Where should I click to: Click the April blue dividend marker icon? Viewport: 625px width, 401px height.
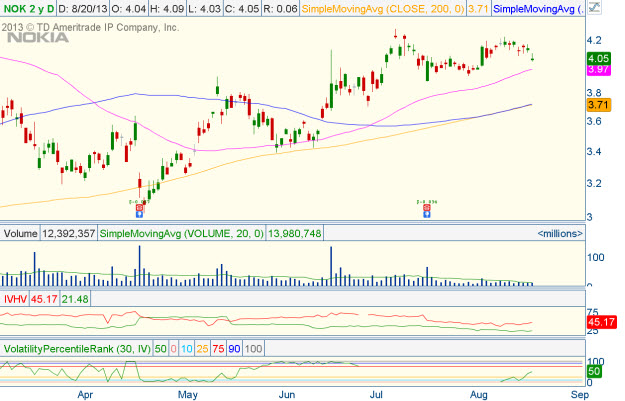[x=139, y=212]
